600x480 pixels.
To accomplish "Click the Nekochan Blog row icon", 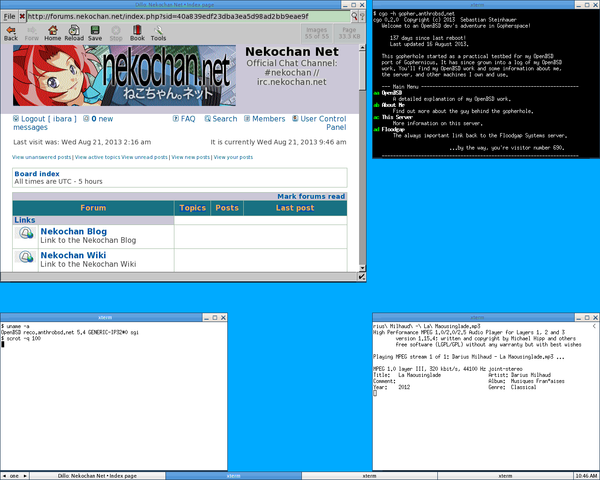I will (26, 233).
